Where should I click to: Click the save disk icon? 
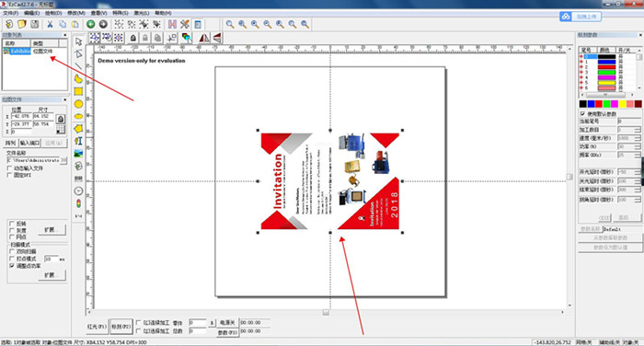(x=35, y=24)
